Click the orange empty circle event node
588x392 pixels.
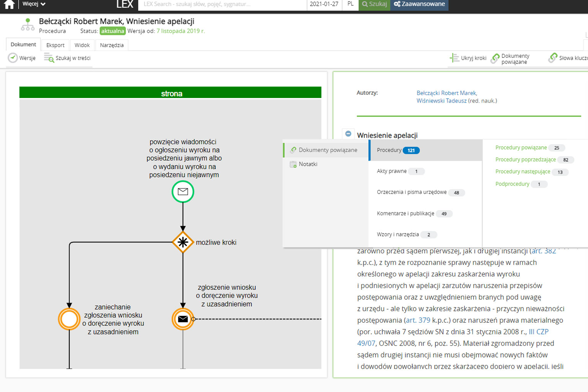tap(69, 319)
